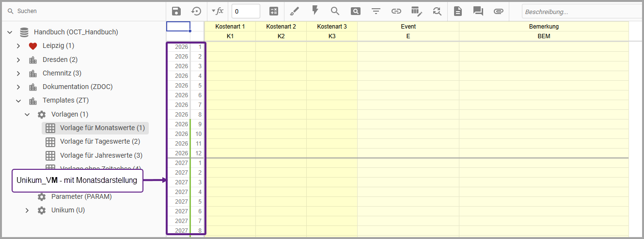Open Vorlage für Tageswerte (2)
Image resolution: width=644 pixels, height=239 pixels.
click(100, 142)
